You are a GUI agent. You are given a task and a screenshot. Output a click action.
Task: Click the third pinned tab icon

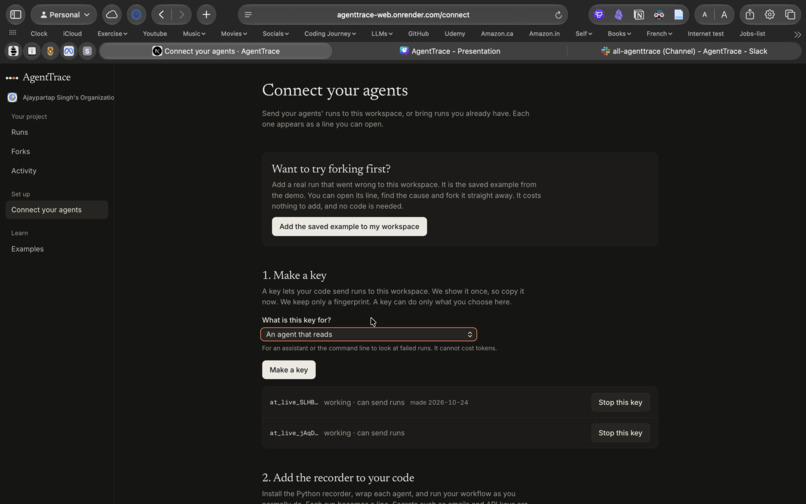coord(50,51)
